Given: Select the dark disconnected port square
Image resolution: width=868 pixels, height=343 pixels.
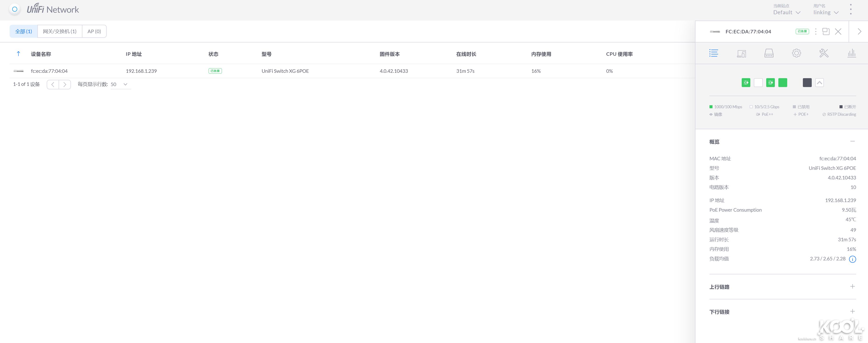Looking at the screenshot, I should point(807,83).
